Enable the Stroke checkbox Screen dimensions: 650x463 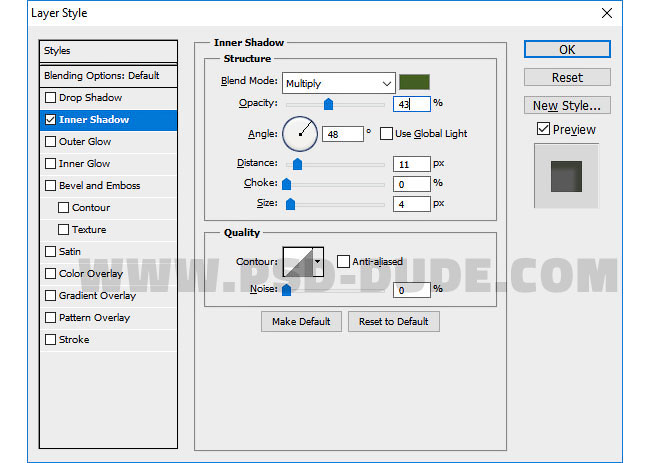[50, 339]
